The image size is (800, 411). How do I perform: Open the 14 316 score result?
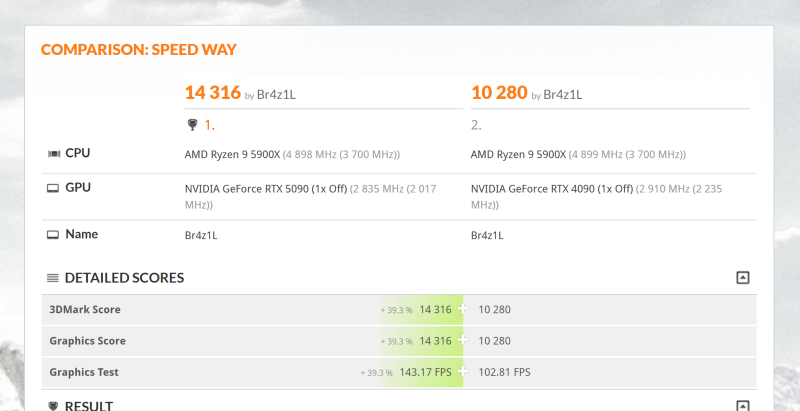click(x=212, y=93)
